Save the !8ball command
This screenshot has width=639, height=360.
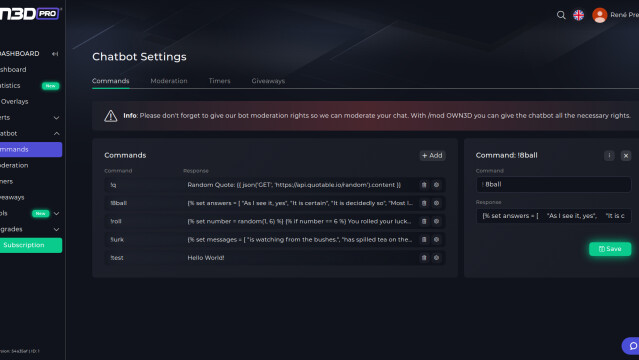[610, 249]
